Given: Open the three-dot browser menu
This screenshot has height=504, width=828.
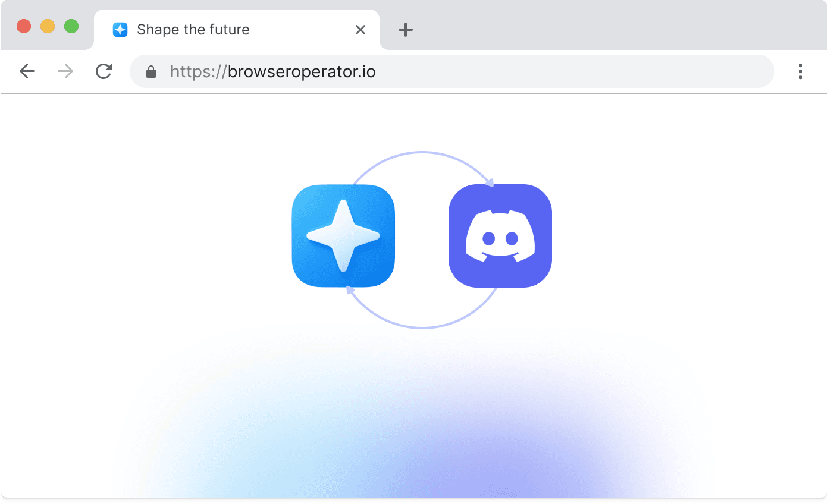Looking at the screenshot, I should tap(801, 72).
